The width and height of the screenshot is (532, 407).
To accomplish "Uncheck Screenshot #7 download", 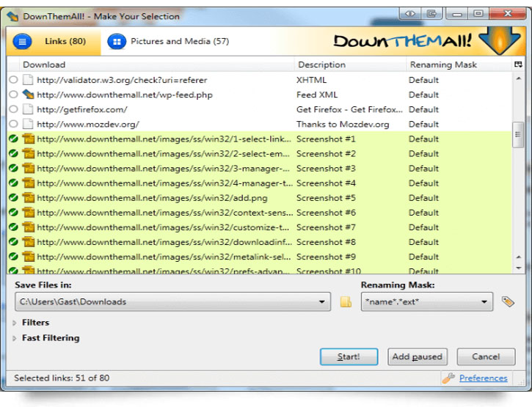I will tap(13, 227).
